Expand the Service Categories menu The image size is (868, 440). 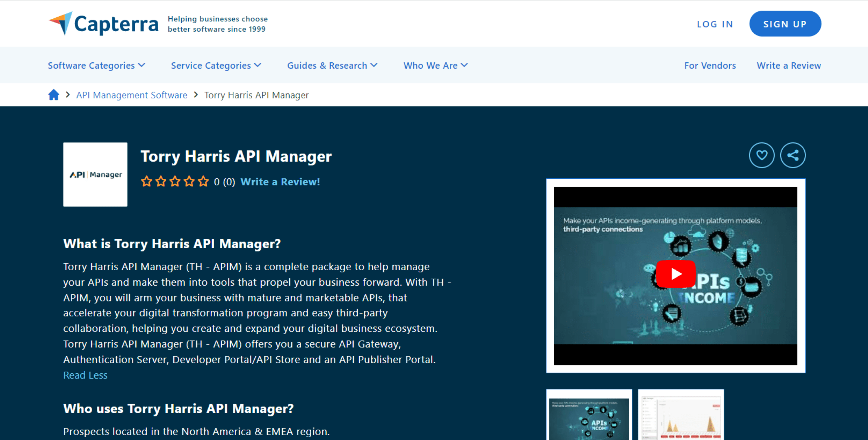point(216,65)
